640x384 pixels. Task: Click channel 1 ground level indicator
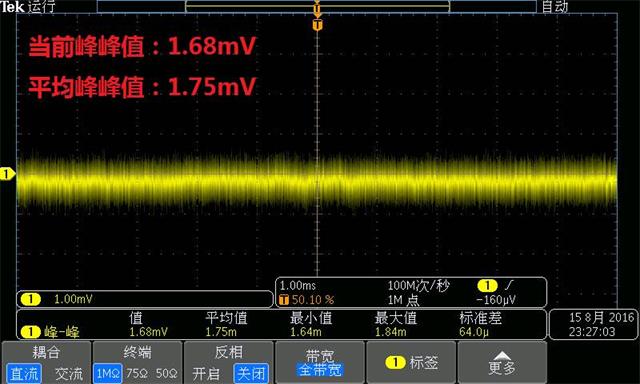(7, 174)
